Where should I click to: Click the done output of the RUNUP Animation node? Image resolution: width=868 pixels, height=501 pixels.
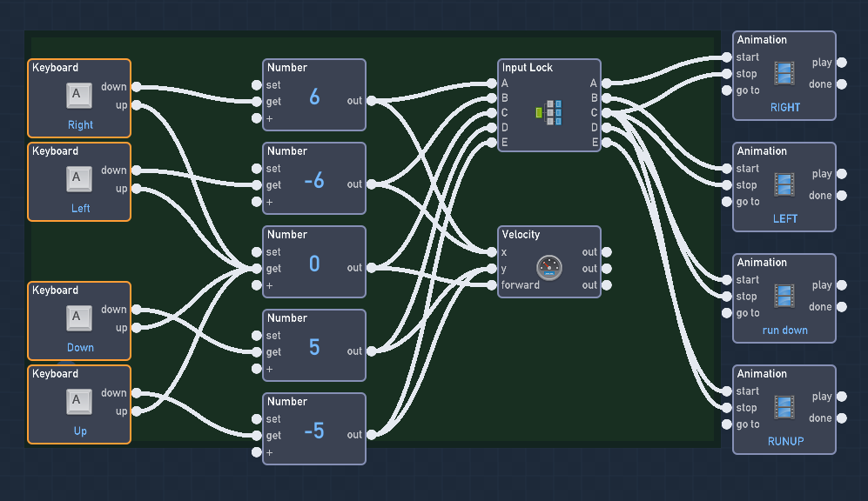[x=842, y=418]
